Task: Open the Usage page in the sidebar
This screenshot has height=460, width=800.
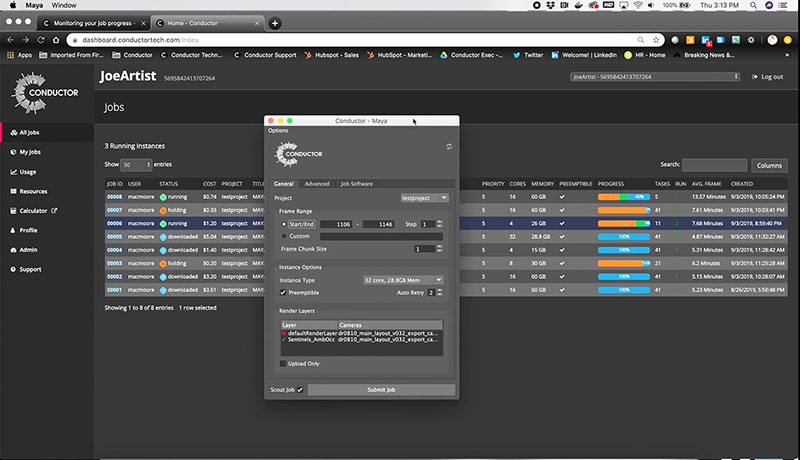Action: coord(27,171)
